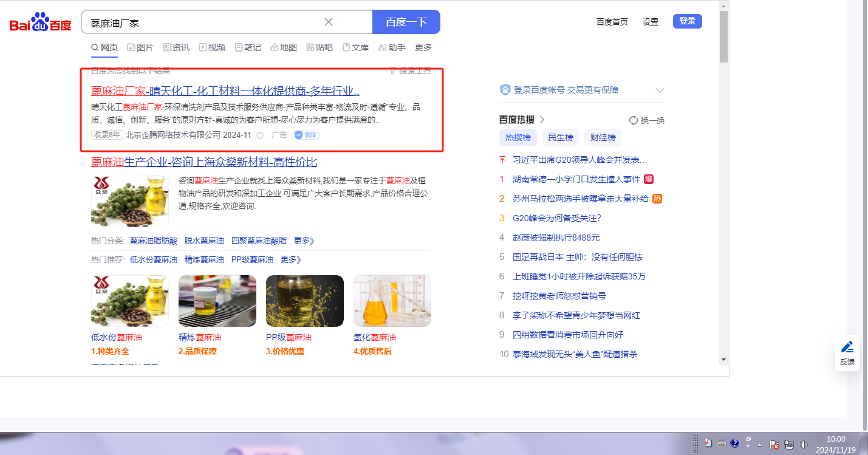This screenshot has height=455, width=868.
Task: Expand 更多》 in the 热门分类 row
Action: pyautogui.click(x=304, y=241)
